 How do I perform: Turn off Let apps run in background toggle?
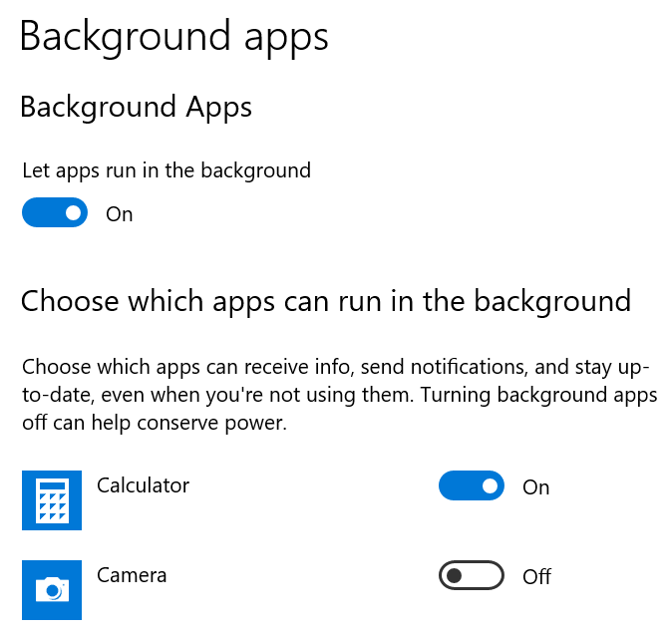click(x=55, y=212)
